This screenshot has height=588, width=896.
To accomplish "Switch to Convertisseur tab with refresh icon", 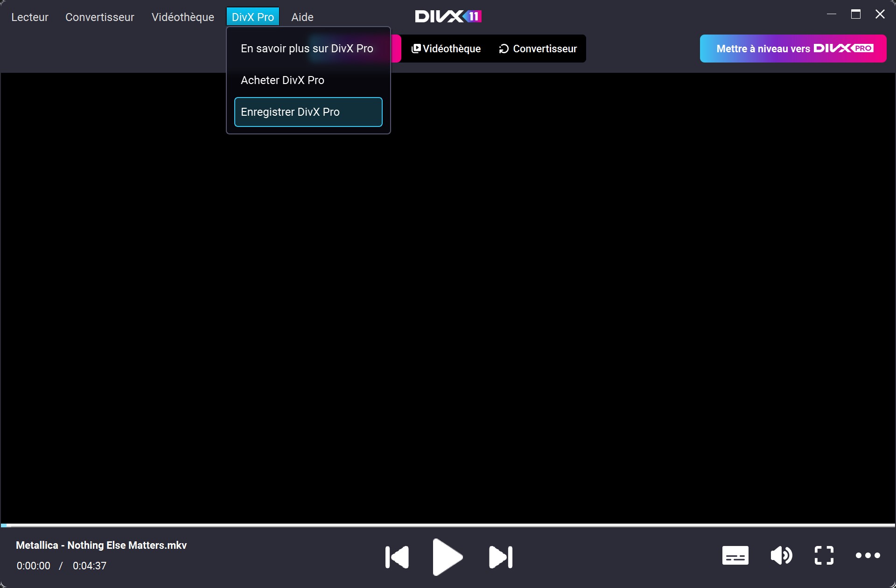I will (x=538, y=49).
